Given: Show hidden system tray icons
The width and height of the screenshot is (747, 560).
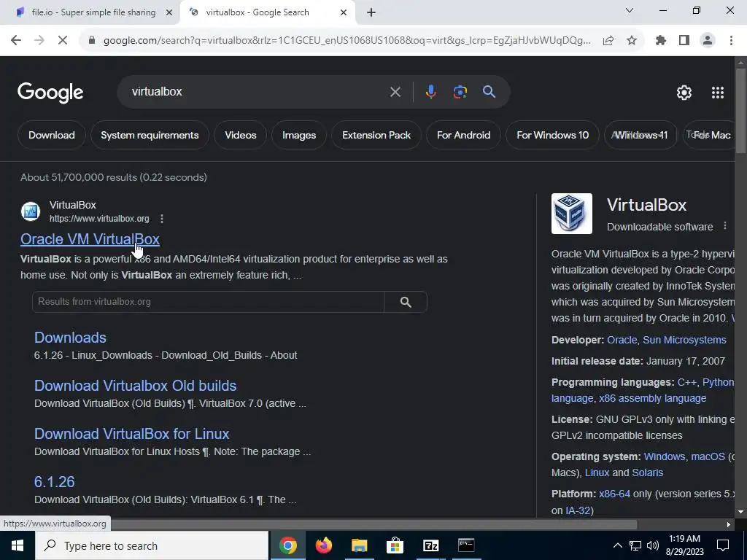Looking at the screenshot, I should point(617,545).
